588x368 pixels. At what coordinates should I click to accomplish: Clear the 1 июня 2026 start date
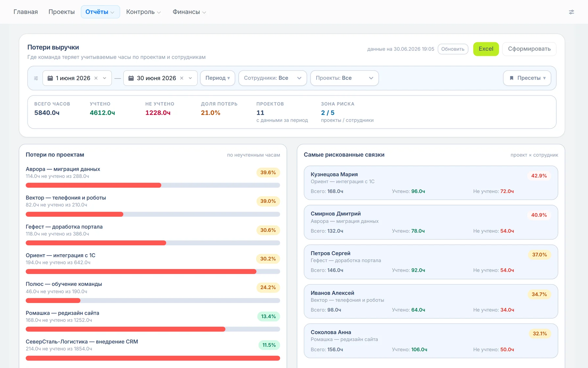[x=96, y=78]
